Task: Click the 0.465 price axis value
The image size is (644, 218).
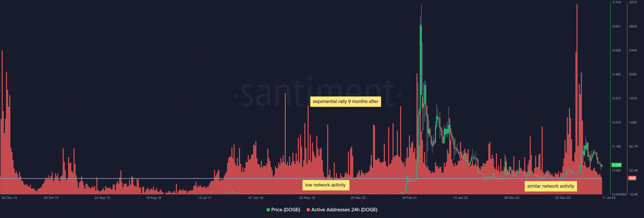Action: click(617, 74)
